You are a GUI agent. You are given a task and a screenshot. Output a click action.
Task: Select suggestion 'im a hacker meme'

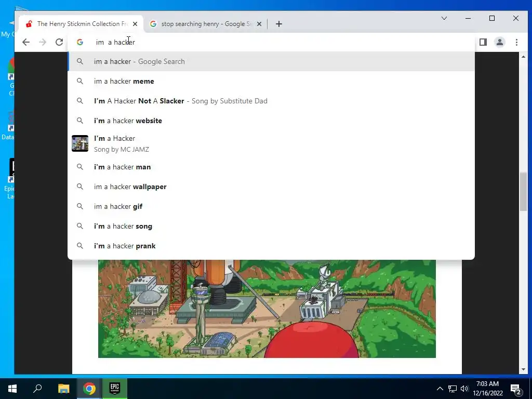click(271, 81)
